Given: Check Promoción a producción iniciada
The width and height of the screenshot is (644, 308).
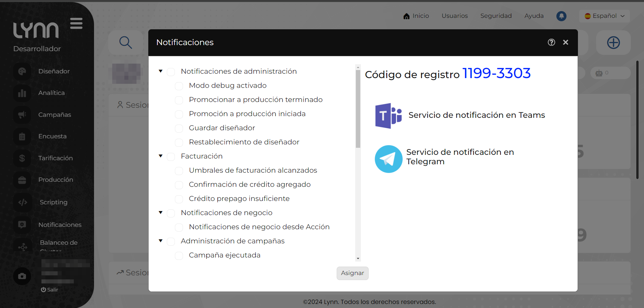Looking at the screenshot, I should (179, 114).
